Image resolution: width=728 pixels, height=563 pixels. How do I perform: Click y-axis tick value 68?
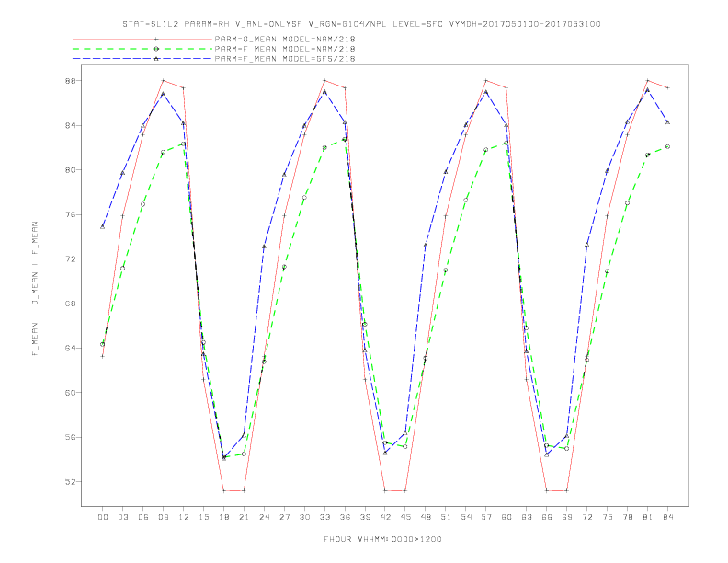tap(70, 304)
